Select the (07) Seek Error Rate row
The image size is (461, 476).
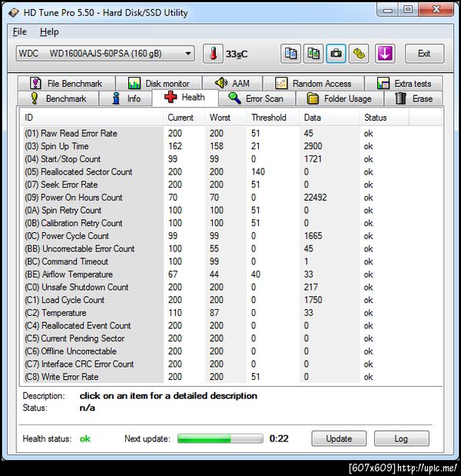(x=232, y=185)
